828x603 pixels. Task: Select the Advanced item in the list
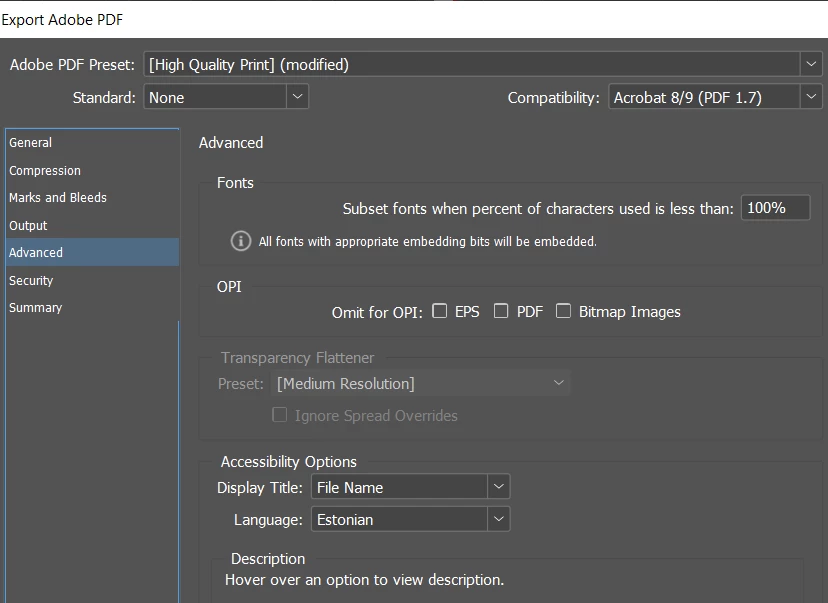click(x=92, y=252)
